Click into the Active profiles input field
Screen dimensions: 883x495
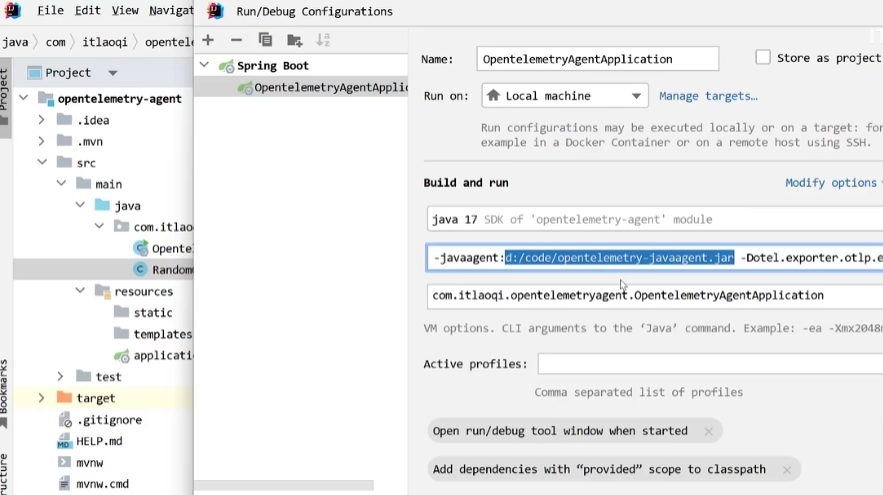coord(710,364)
